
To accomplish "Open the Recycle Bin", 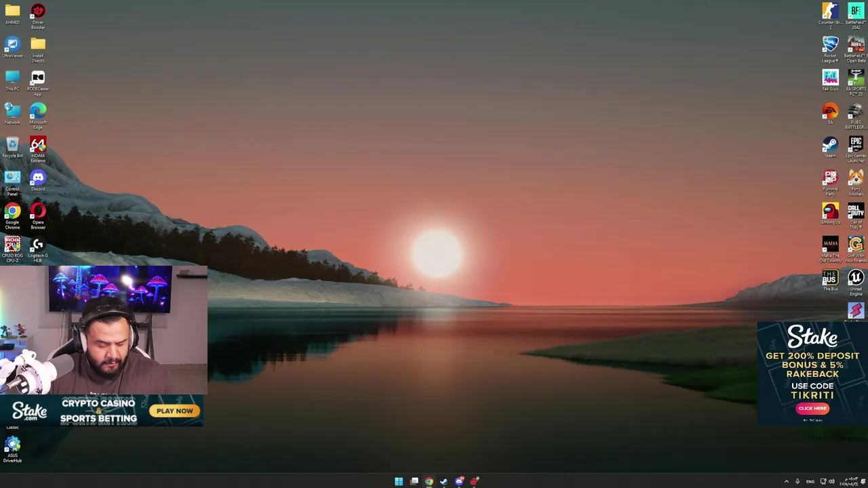I will coord(12,147).
